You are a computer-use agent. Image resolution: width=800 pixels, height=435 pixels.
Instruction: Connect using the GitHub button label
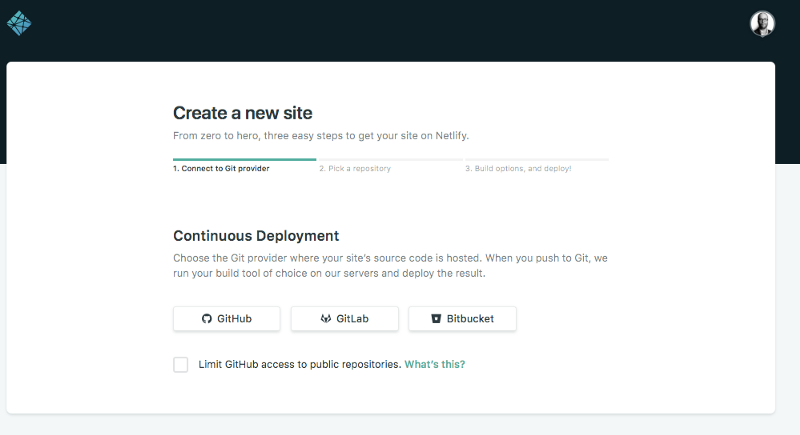coord(234,319)
